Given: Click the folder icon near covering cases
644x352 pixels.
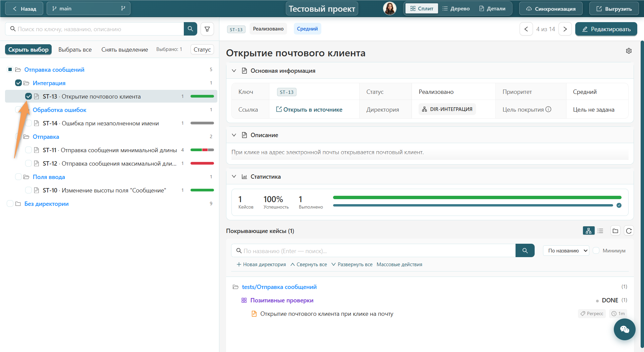Looking at the screenshot, I should pyautogui.click(x=615, y=231).
